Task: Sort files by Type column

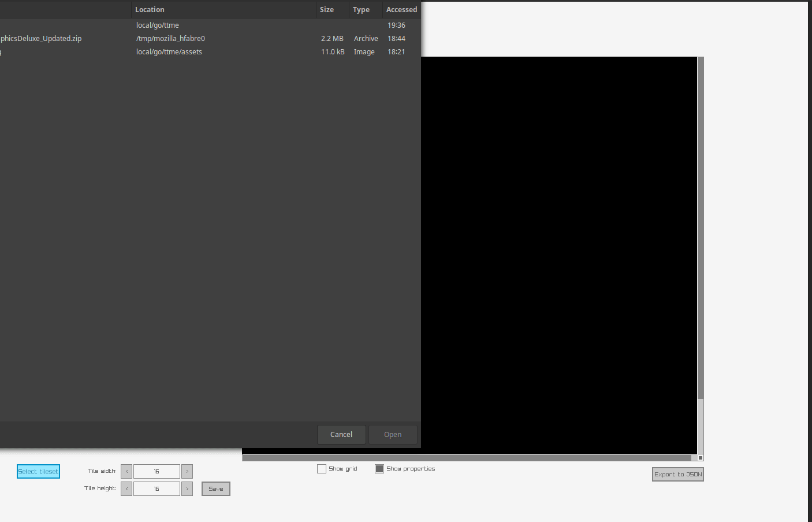Action: pos(365,10)
